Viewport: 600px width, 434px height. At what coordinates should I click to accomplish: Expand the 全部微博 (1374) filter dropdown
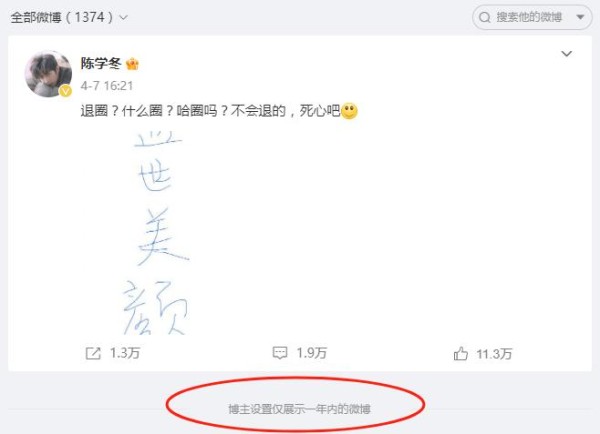pyautogui.click(x=69, y=17)
